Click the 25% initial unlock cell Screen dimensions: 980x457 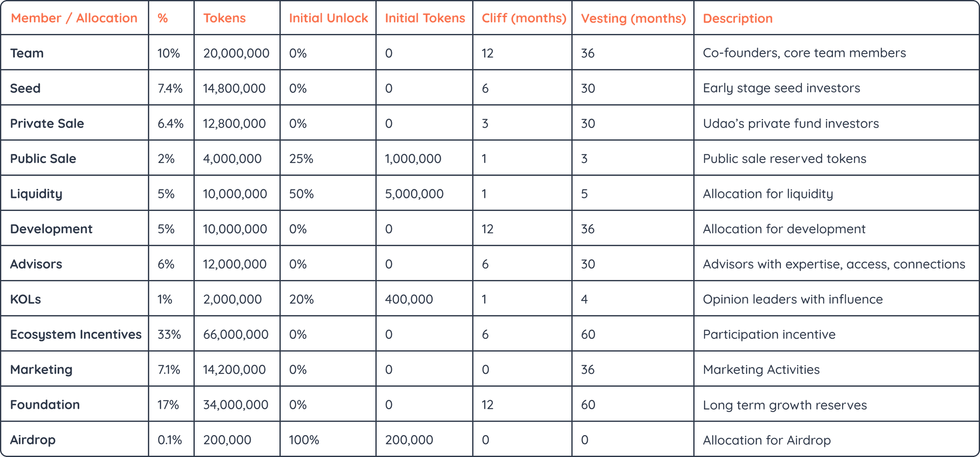[301, 159]
